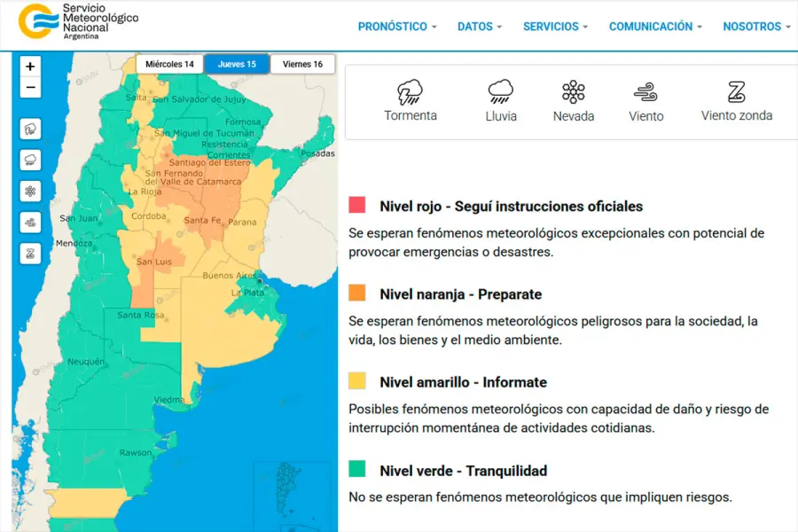The height and width of the screenshot is (532, 798).
Task: Open the COMUNICACIÓN menu
Action: point(654,27)
